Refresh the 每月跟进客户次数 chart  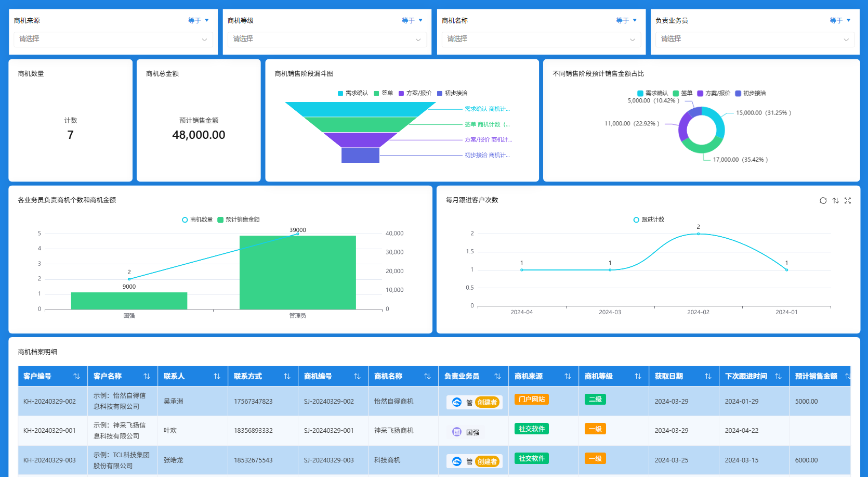[823, 200]
